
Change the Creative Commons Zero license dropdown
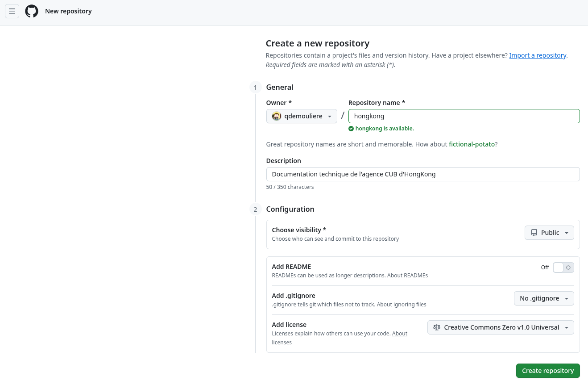[x=501, y=327]
